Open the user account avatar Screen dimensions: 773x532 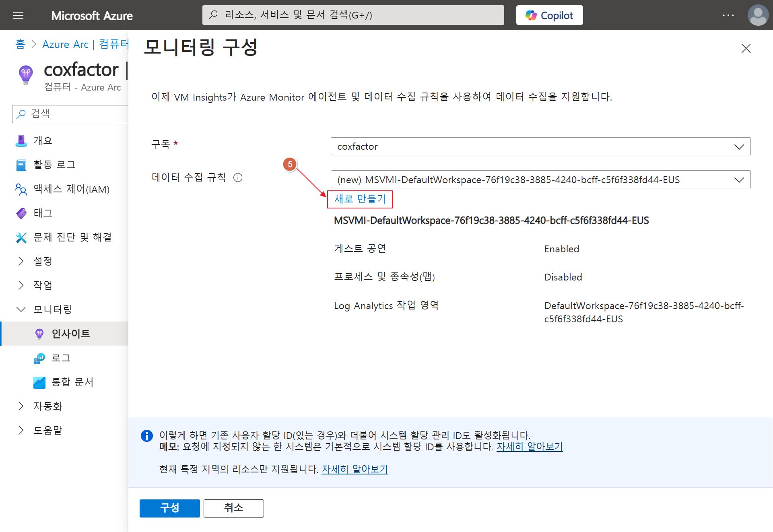coord(758,15)
